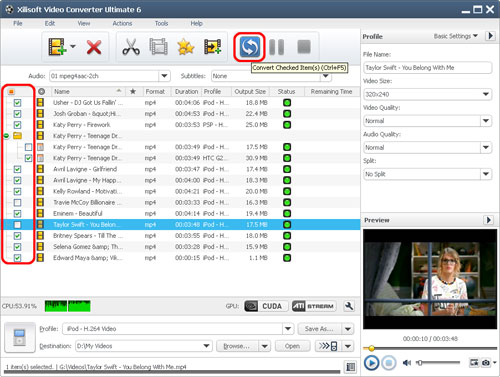Image resolution: width=500 pixels, height=377 pixels.
Task: Uncheck the Katy Perry Teenage Dream HTC G2 checkbox
Action: (x=28, y=158)
